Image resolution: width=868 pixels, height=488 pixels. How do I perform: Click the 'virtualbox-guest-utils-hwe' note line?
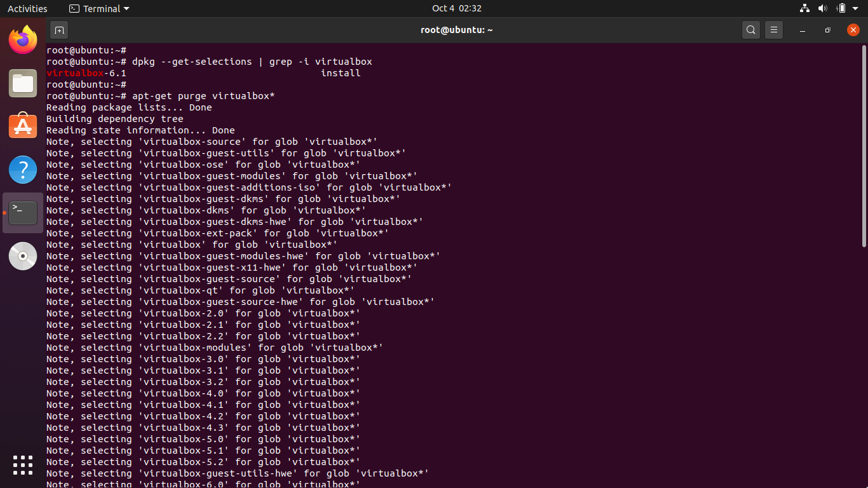[x=238, y=473]
